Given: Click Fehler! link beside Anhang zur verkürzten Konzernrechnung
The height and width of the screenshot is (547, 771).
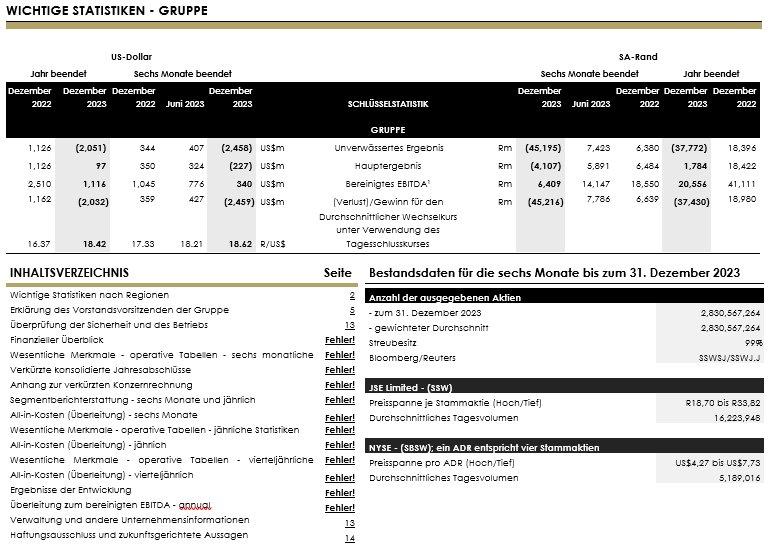Looking at the screenshot, I should click(x=340, y=385).
